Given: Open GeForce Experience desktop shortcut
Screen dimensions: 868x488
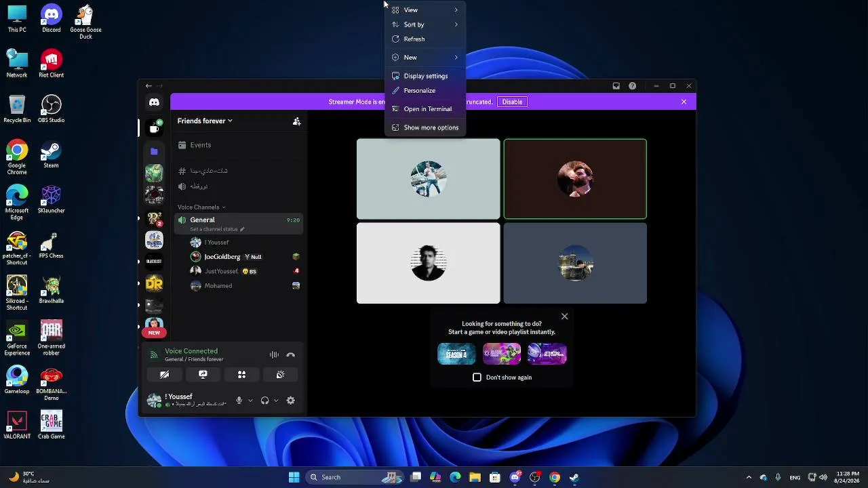Looking at the screenshot, I should 17,339.
